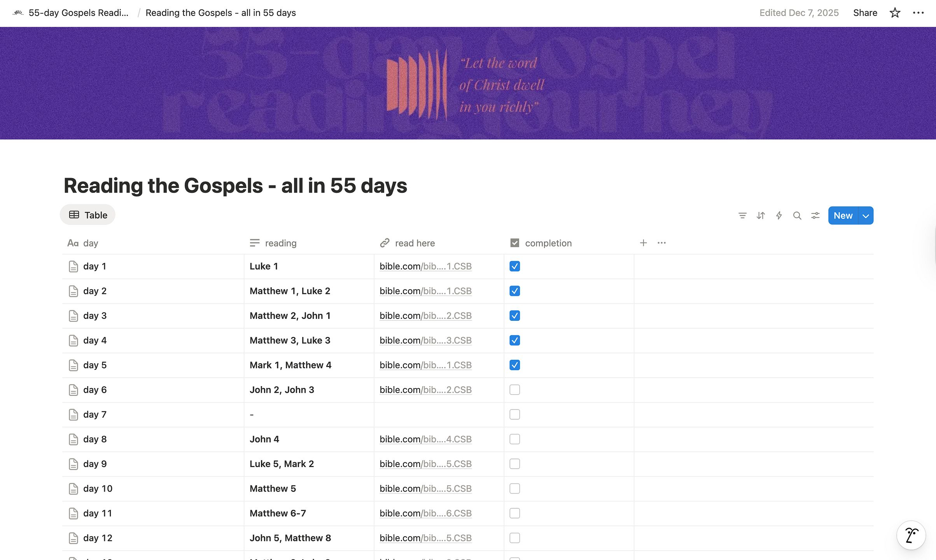Click the Share button
The height and width of the screenshot is (560, 936).
865,13
